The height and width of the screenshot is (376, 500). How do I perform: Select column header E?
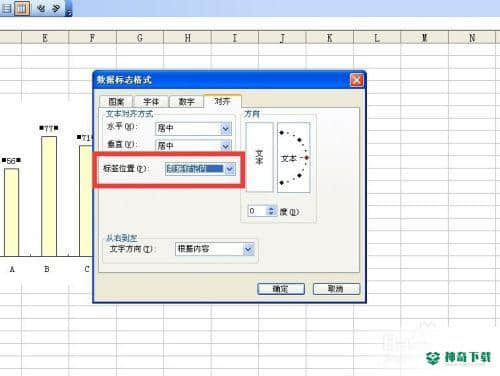pyautogui.click(x=45, y=38)
